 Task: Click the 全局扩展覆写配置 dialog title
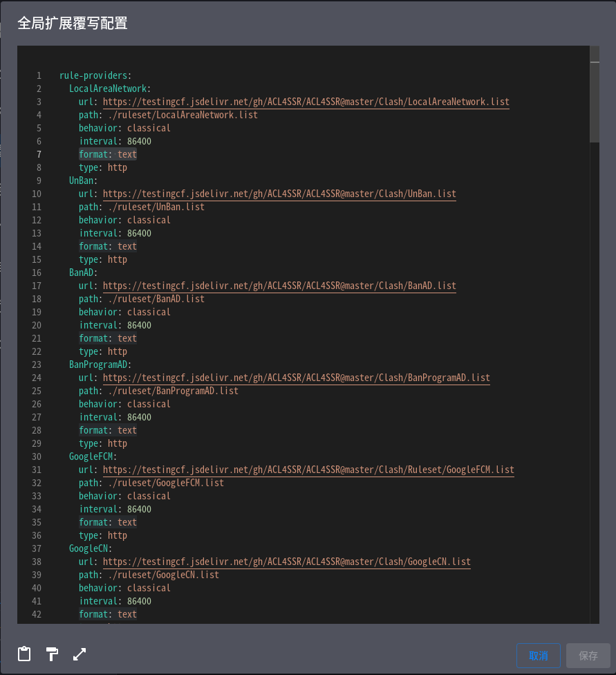[73, 24]
